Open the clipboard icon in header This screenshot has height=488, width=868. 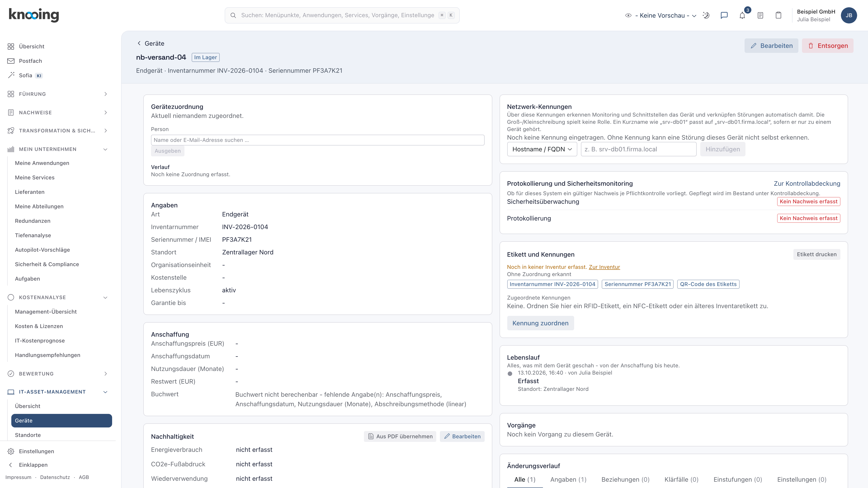point(778,16)
